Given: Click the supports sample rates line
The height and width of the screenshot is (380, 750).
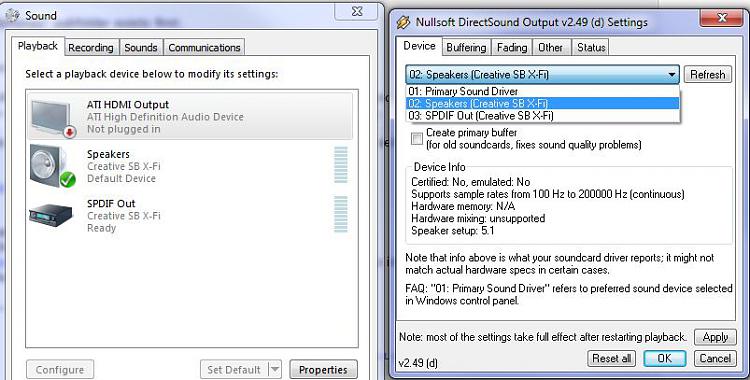Looking at the screenshot, I should (548, 194).
